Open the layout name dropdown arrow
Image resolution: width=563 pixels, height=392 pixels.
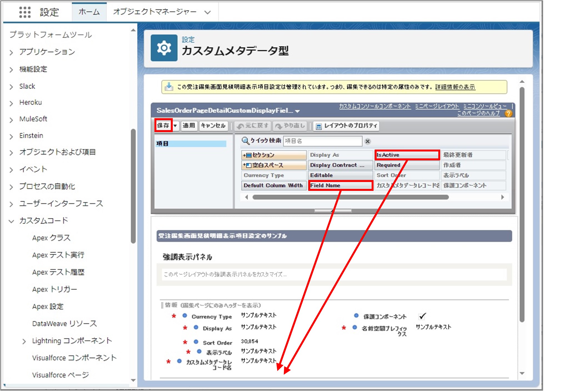tap(297, 111)
